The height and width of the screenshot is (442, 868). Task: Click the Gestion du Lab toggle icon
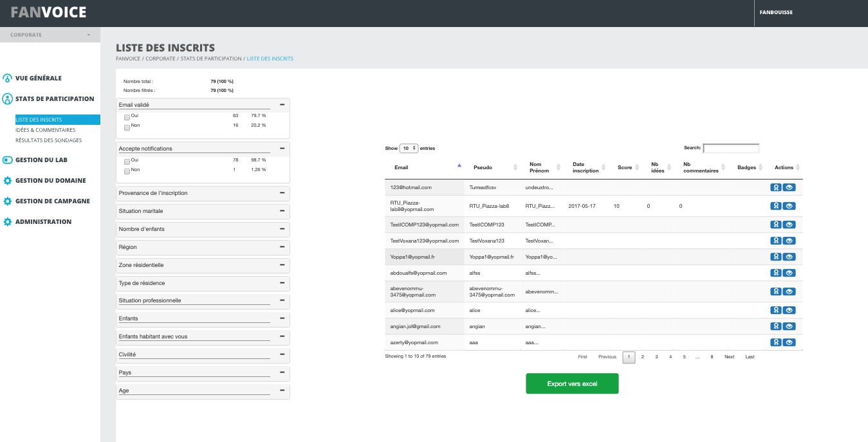(8, 160)
